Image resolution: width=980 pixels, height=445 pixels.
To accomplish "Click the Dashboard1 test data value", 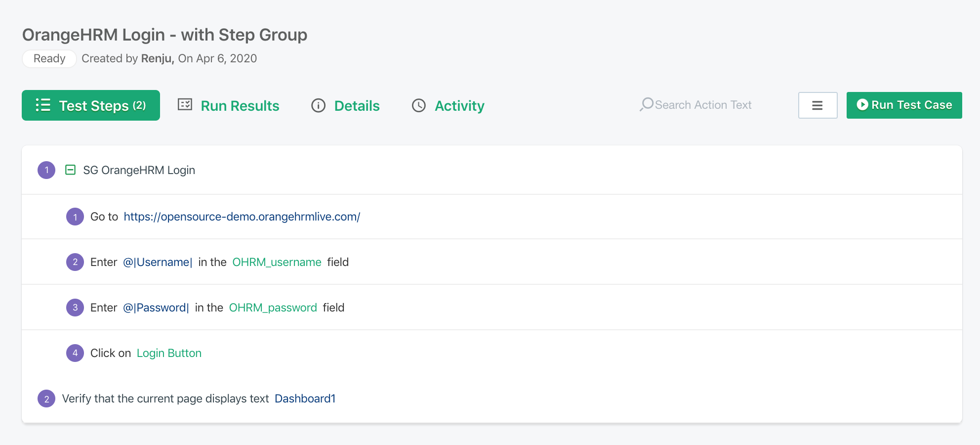I will (305, 399).
